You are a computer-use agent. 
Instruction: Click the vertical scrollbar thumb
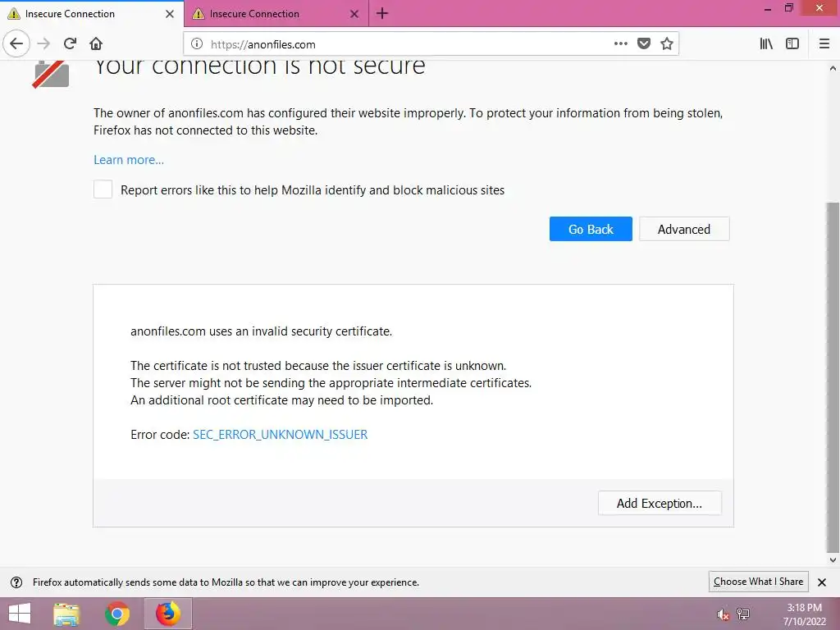[x=833, y=377]
